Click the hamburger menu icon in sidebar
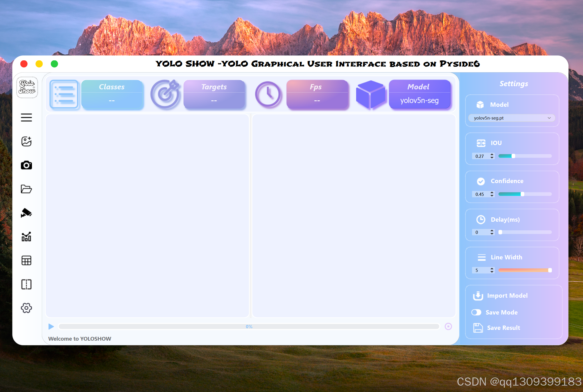The width and height of the screenshot is (583, 392). tap(26, 118)
